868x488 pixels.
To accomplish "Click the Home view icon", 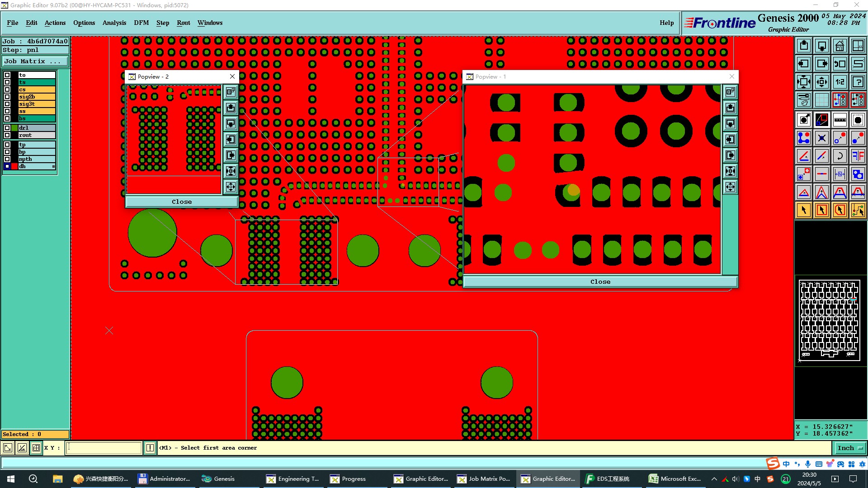I will (x=840, y=46).
